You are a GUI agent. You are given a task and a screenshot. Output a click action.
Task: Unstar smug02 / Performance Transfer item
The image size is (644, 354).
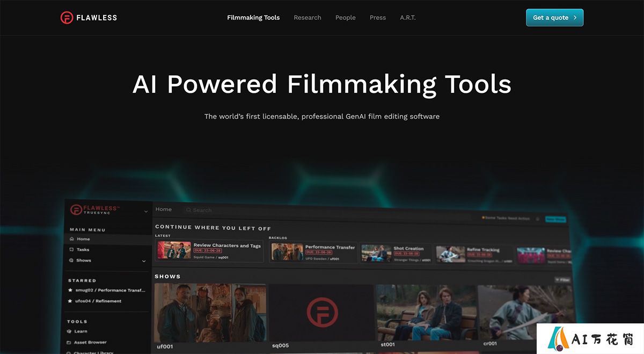click(70, 290)
